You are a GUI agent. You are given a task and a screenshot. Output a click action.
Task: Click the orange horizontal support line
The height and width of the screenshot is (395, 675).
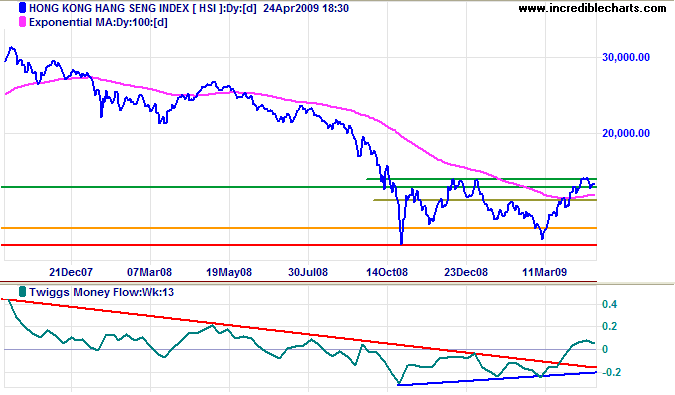pyautogui.click(x=299, y=228)
